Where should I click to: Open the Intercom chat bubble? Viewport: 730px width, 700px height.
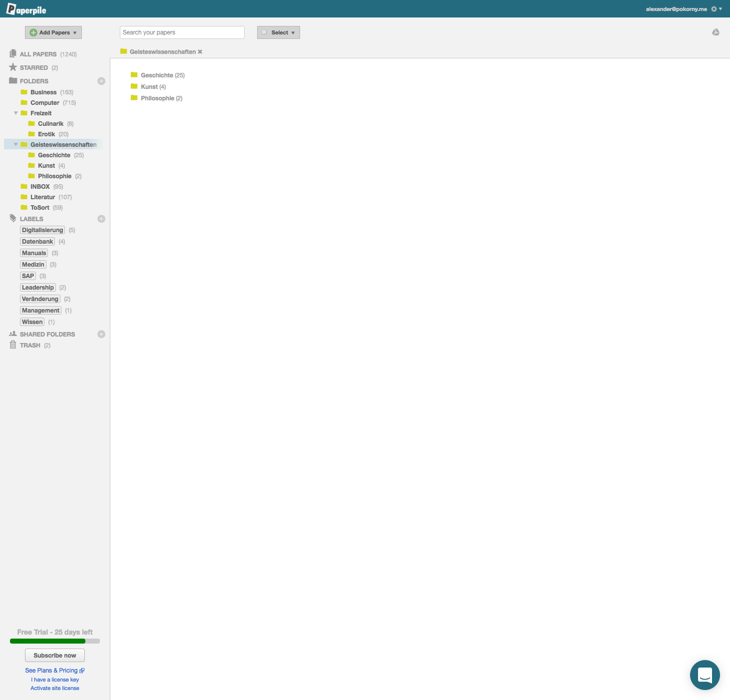[705, 675]
